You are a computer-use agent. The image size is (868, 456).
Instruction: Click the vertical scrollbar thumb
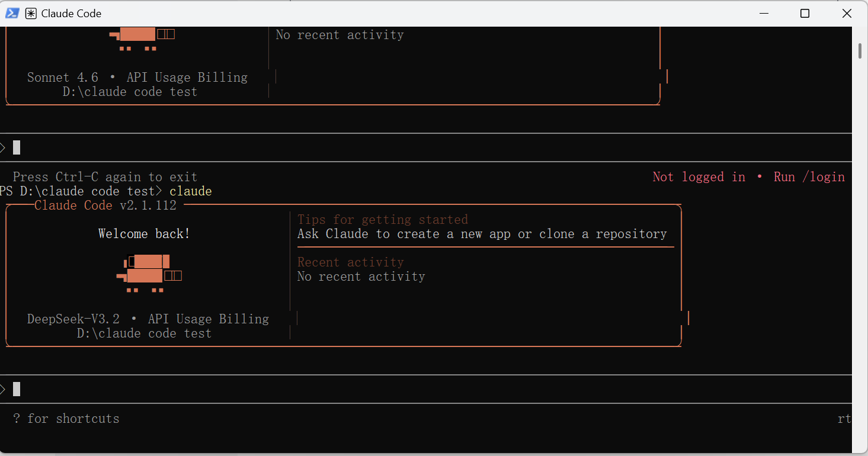(860, 50)
